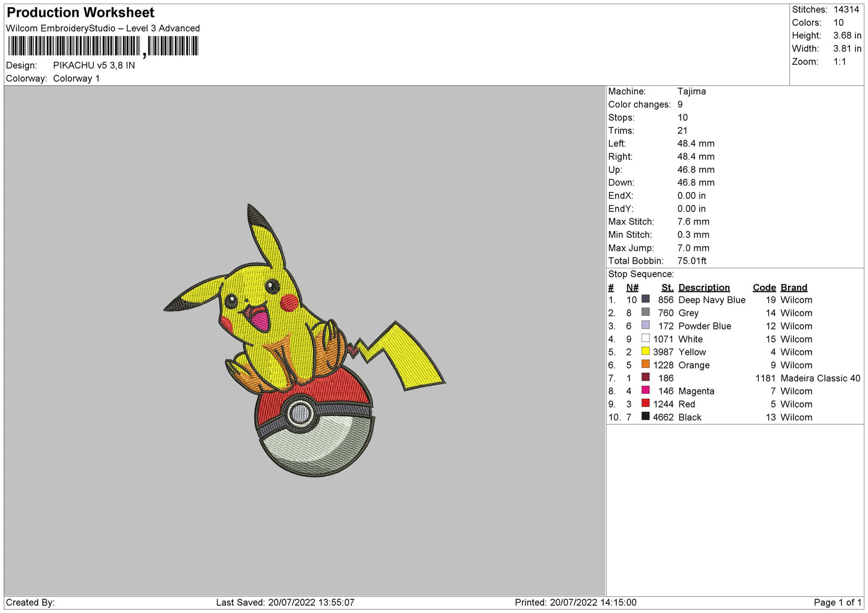Image resolution: width=868 pixels, height=613 pixels.
Task: Click the Page 1 of 1 indicator
Action: 837,602
